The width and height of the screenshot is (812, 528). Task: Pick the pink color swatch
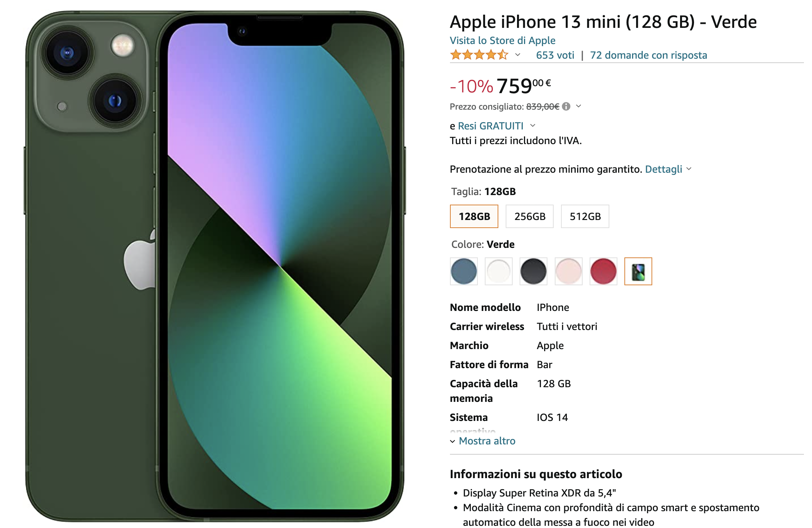[x=568, y=271]
